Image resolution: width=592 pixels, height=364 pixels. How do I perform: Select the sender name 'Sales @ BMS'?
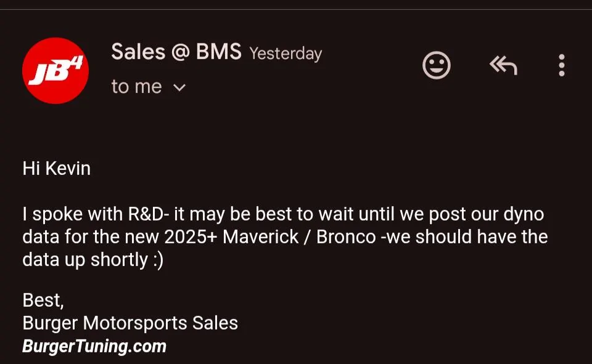176,52
